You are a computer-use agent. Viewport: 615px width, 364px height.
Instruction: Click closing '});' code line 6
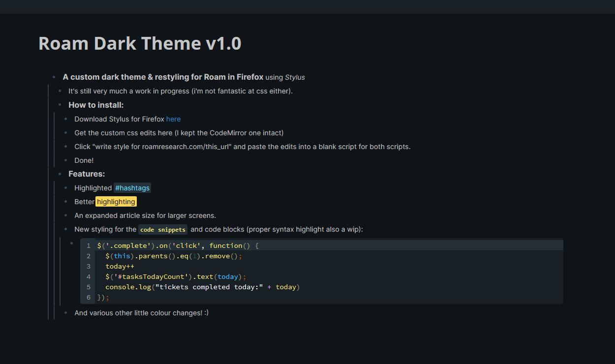pos(103,297)
